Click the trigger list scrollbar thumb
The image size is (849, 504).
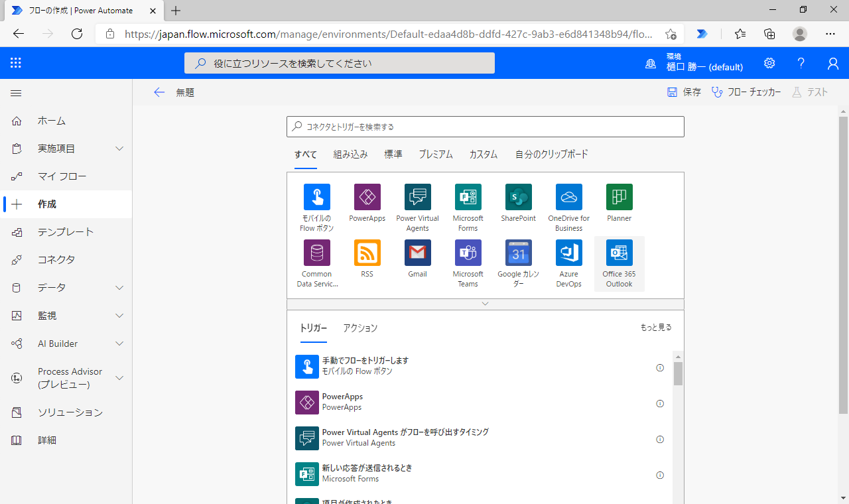pyautogui.click(x=678, y=373)
